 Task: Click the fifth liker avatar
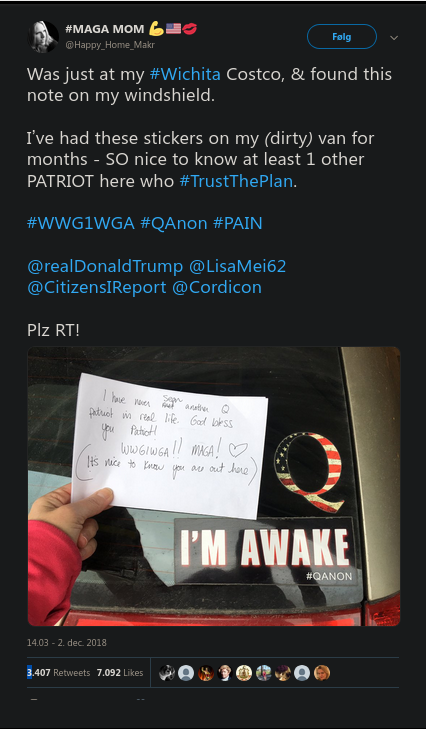click(x=244, y=673)
